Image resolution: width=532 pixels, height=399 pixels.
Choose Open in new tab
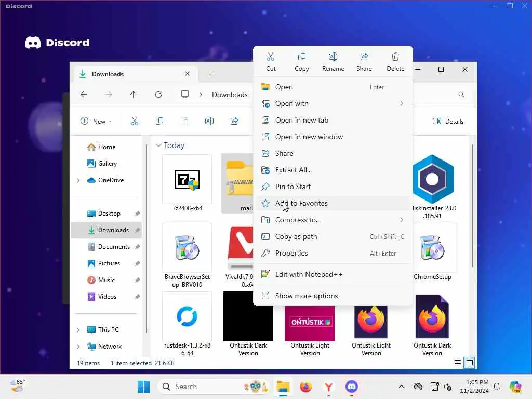[333, 120]
